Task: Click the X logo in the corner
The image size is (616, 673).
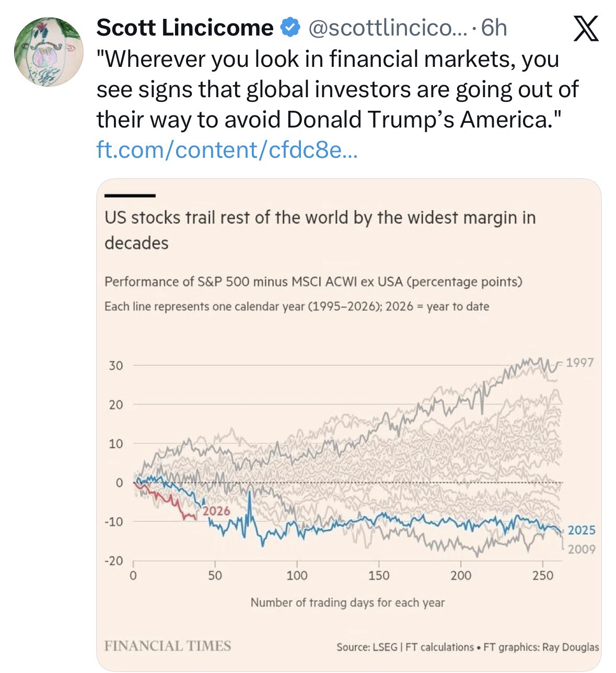Action: click(x=586, y=29)
